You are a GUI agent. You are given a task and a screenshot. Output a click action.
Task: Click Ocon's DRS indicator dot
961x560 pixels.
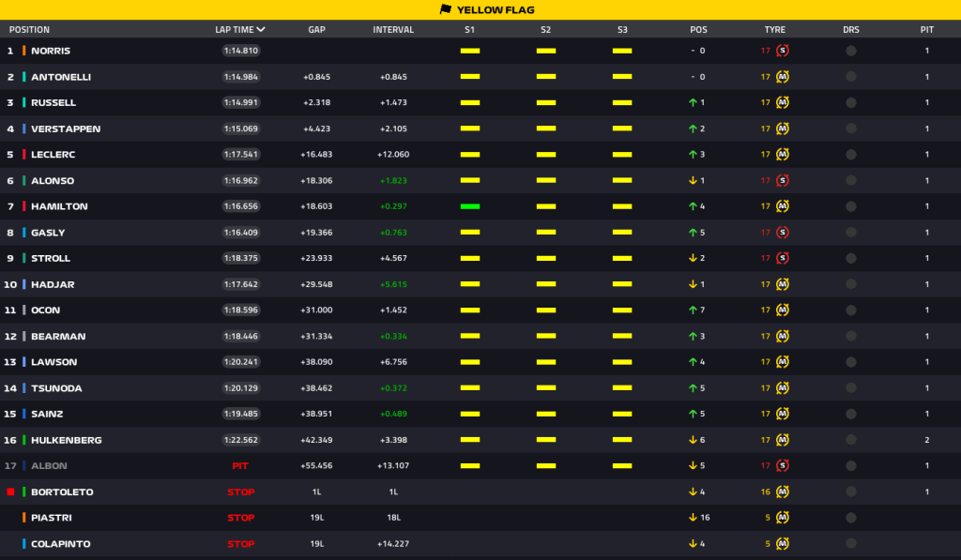[x=850, y=310]
